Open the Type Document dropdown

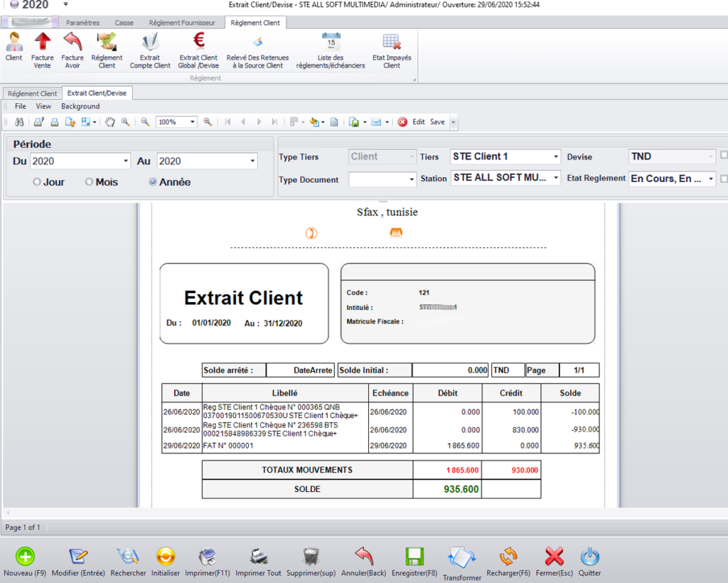click(x=412, y=180)
